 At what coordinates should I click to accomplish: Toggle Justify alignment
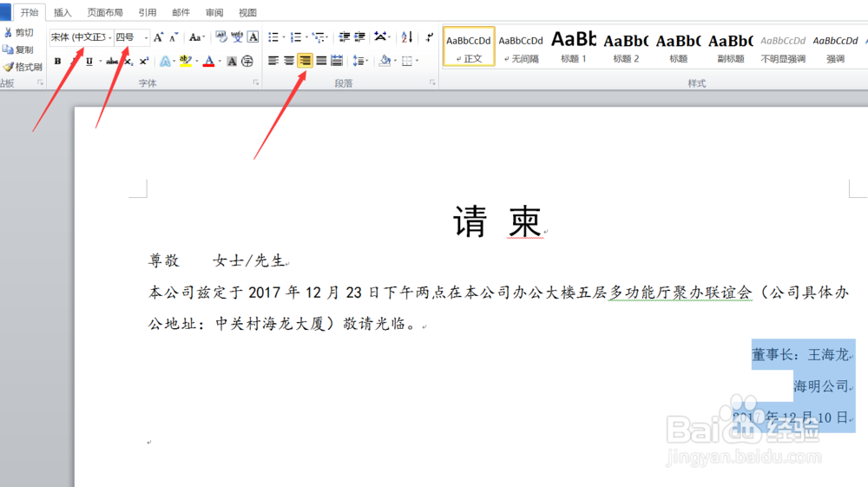(321, 61)
